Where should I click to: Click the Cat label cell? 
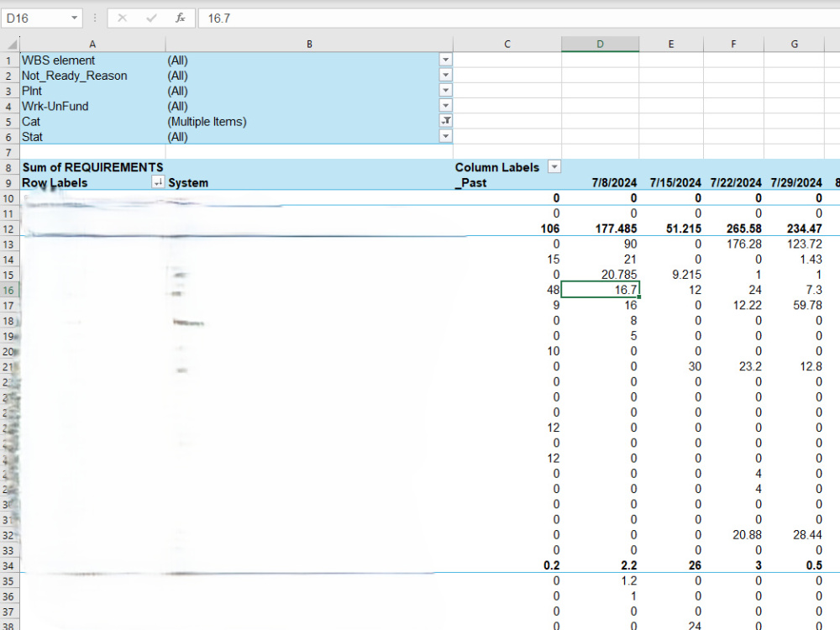coord(92,121)
